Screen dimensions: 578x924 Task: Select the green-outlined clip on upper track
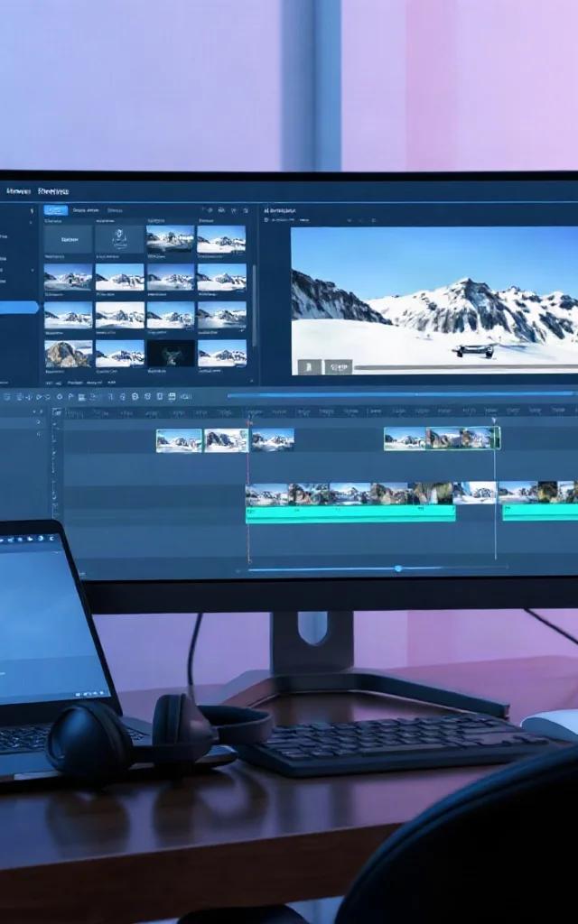pos(442,439)
